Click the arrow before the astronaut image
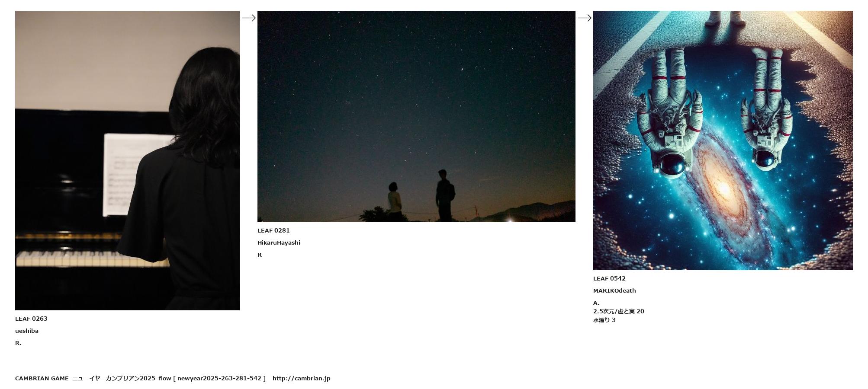Viewport: 868px width, 389px height. click(x=585, y=18)
